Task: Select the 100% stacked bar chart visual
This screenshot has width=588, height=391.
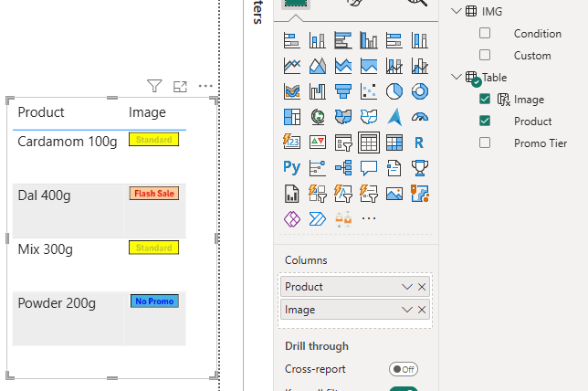Action: coord(394,40)
